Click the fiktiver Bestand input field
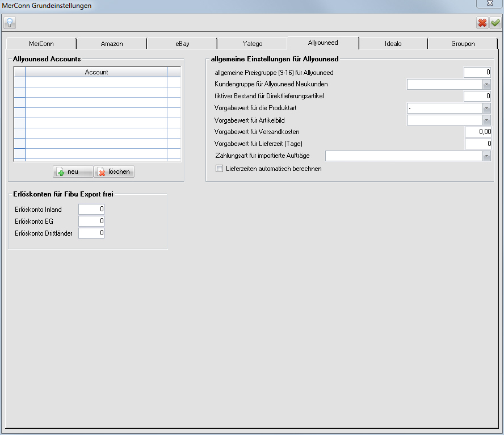The image size is (504, 435). tap(477, 96)
